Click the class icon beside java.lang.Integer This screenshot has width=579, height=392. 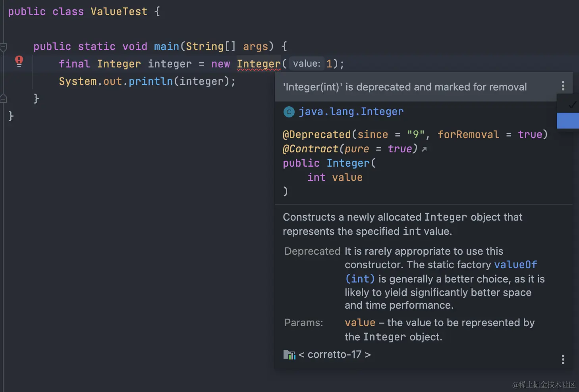pos(289,112)
